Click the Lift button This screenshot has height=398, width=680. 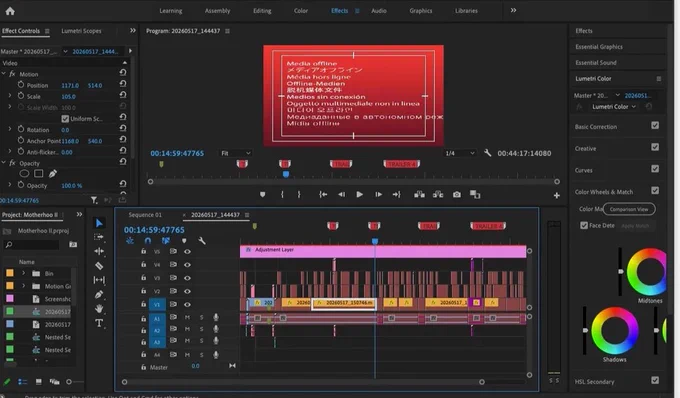click(419, 195)
